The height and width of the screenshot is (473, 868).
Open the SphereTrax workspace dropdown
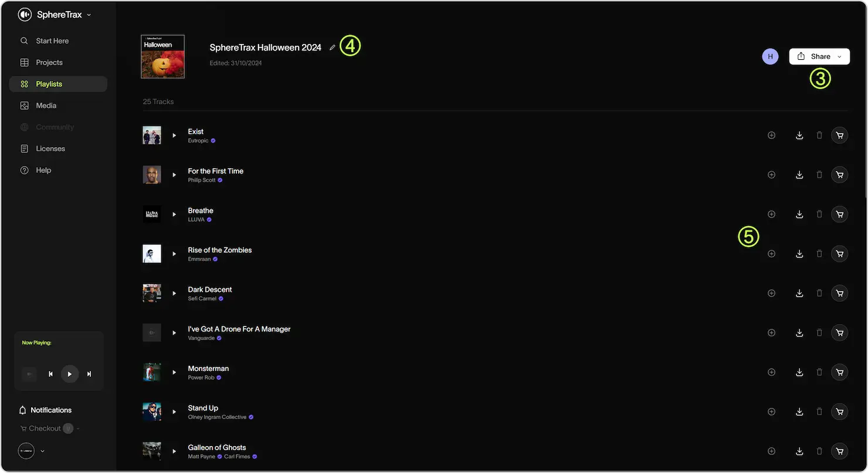pyautogui.click(x=88, y=15)
